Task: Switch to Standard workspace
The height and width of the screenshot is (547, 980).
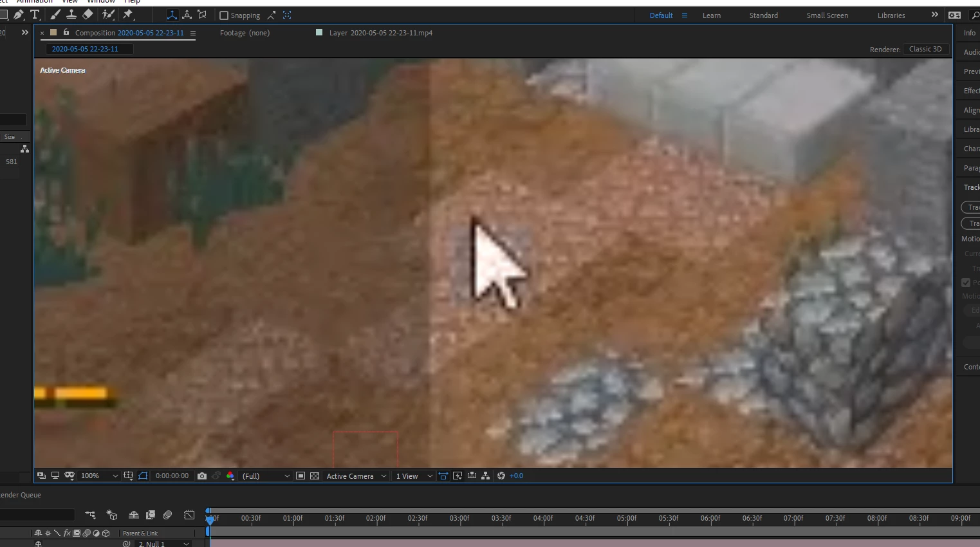Action: (763, 15)
